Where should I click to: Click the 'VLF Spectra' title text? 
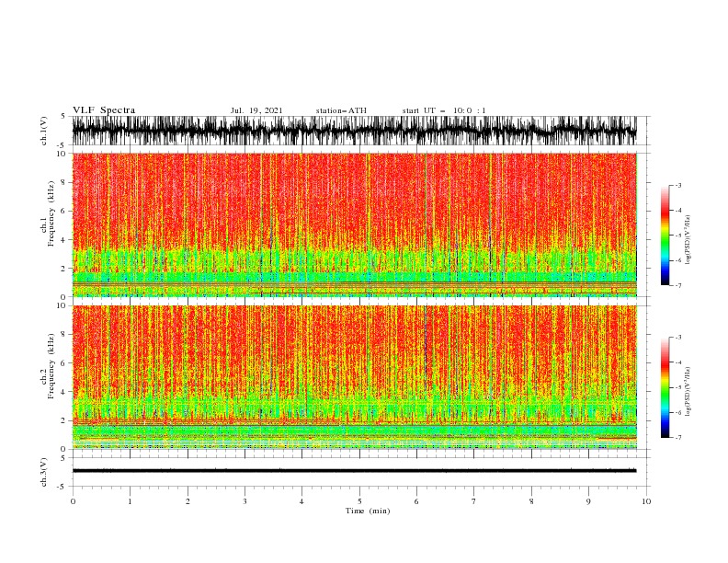pyautogui.click(x=104, y=110)
